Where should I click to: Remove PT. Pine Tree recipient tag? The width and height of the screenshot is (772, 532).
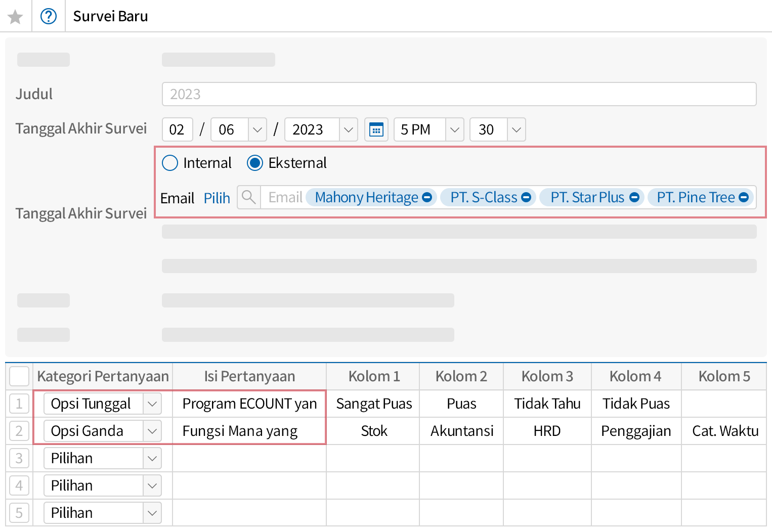(744, 197)
